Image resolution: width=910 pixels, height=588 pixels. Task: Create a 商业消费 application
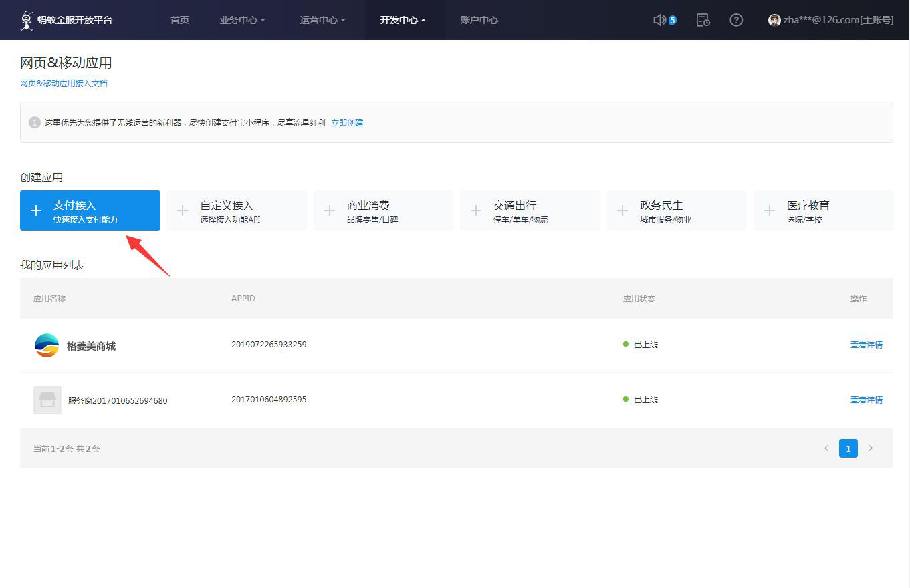tap(383, 210)
